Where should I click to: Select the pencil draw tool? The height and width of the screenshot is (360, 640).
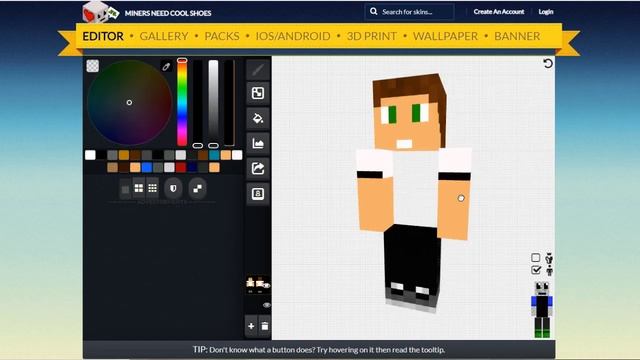pyautogui.click(x=258, y=69)
